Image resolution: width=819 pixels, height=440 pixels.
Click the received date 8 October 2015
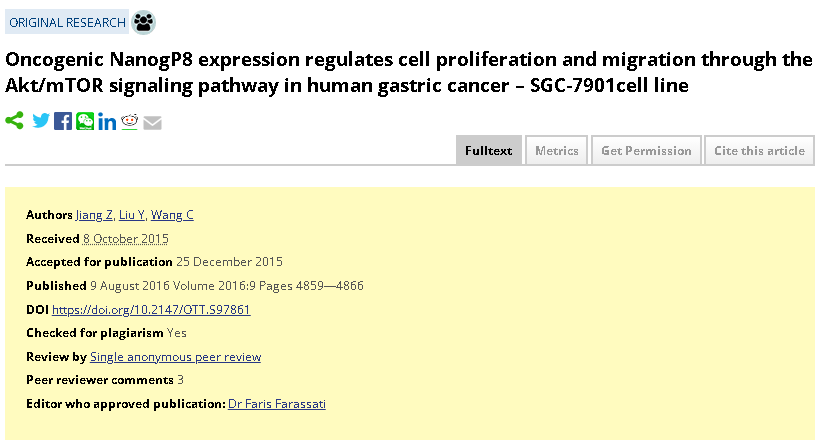125,239
